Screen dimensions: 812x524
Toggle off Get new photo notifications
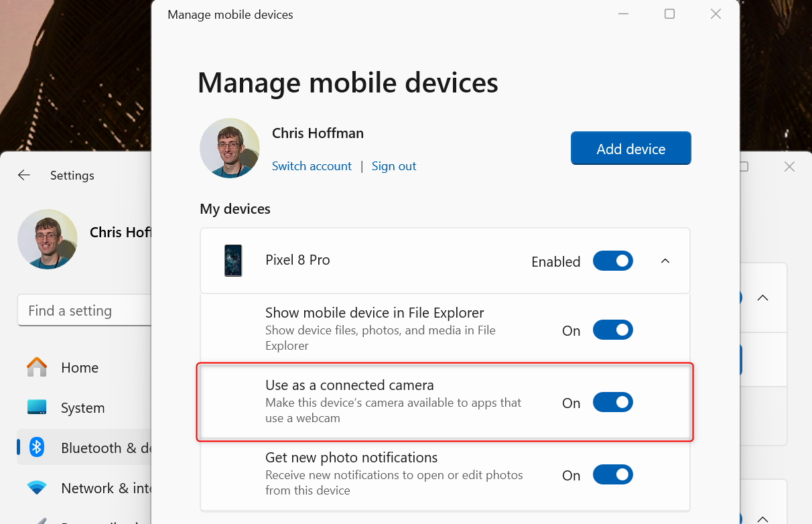612,474
